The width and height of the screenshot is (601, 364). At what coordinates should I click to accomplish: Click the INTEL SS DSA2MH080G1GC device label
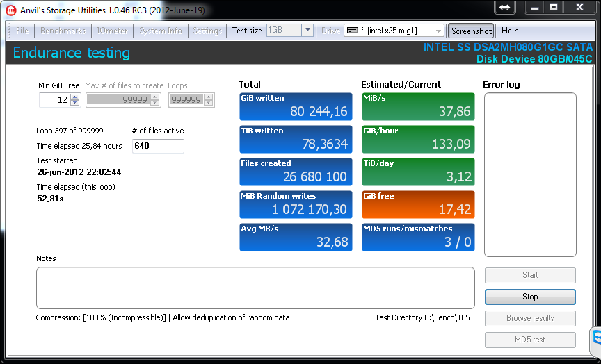click(x=508, y=53)
